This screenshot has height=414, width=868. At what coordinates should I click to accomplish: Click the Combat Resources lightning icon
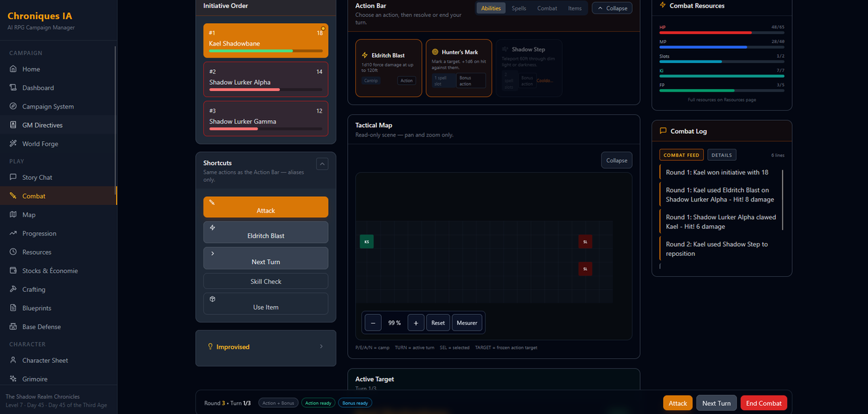663,5
